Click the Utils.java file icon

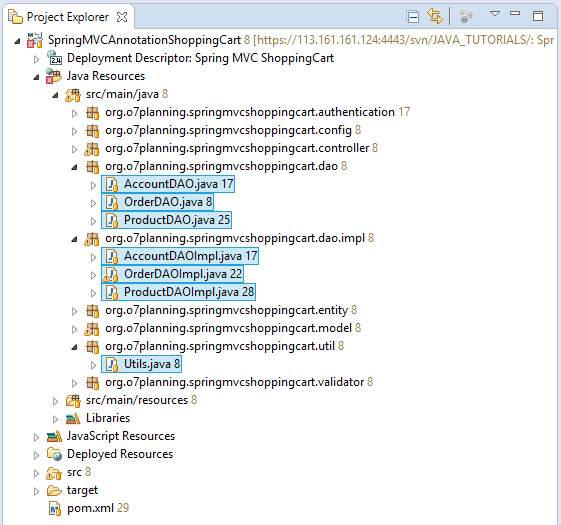[x=112, y=364]
